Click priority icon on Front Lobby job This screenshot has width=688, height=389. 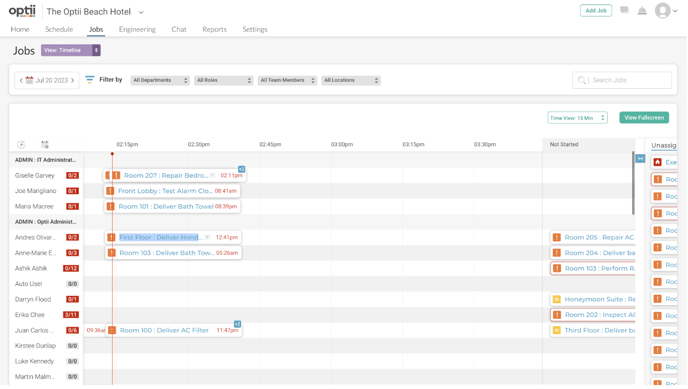(x=110, y=191)
